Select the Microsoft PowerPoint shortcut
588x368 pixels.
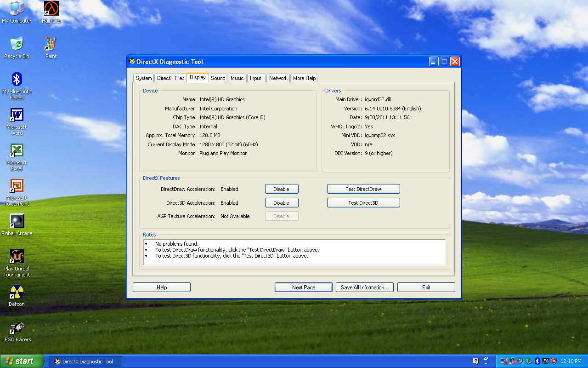point(17,192)
